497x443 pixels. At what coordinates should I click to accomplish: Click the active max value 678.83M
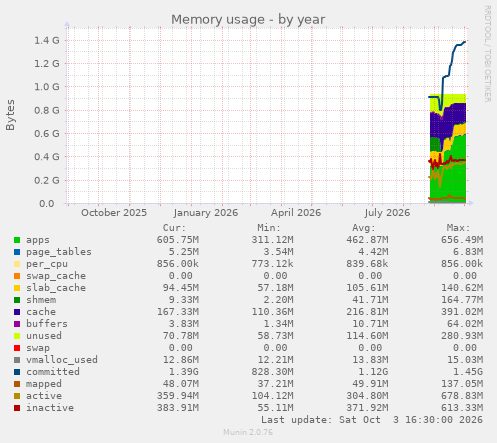462,396
